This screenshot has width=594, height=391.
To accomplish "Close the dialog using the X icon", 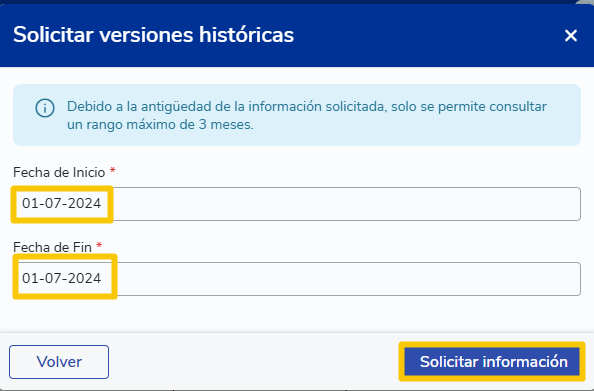I will [571, 36].
